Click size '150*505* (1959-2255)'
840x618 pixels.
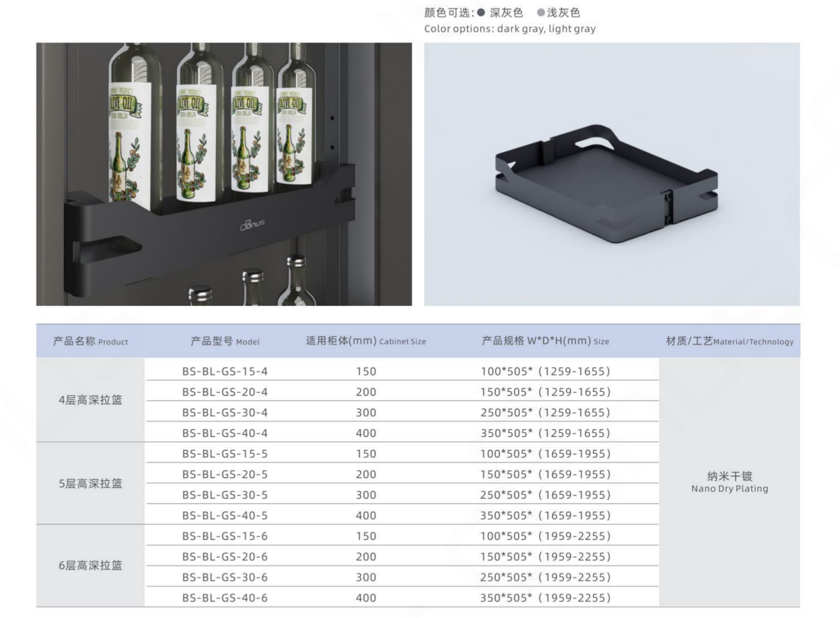545,557
